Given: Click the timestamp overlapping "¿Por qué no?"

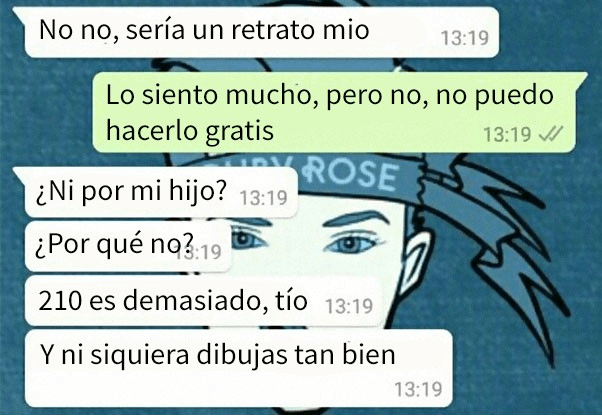Looking at the screenshot, I should (199, 252).
